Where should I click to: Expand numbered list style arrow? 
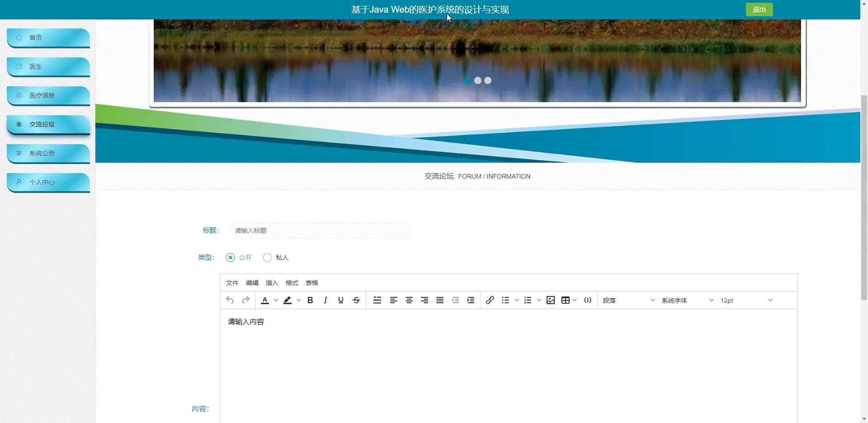tap(539, 300)
